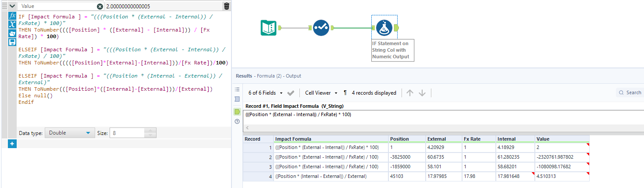Collapse the Value expression with chevron
The height and width of the screenshot is (188, 644).
coord(12,6)
